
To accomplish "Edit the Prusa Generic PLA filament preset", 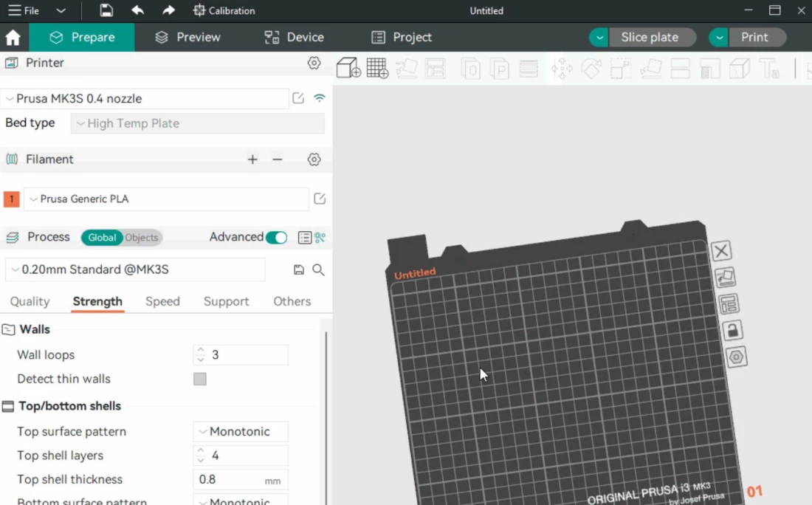I will [x=320, y=199].
